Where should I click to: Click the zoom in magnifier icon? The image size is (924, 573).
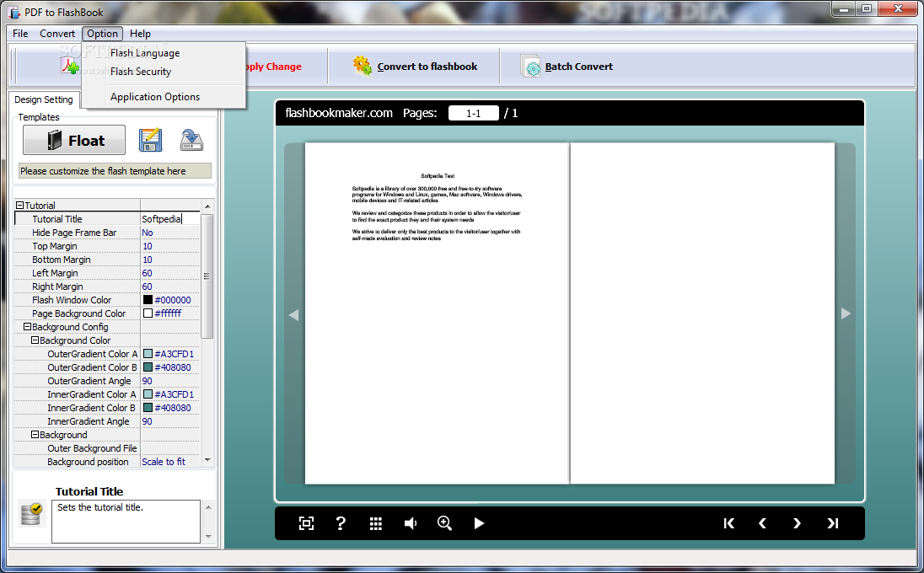(444, 523)
